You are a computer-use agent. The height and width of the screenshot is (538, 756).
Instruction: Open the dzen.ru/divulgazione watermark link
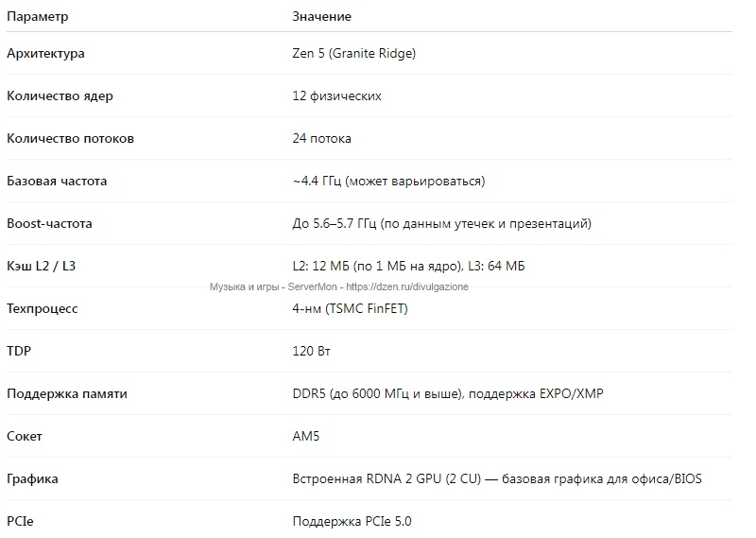pos(407,287)
